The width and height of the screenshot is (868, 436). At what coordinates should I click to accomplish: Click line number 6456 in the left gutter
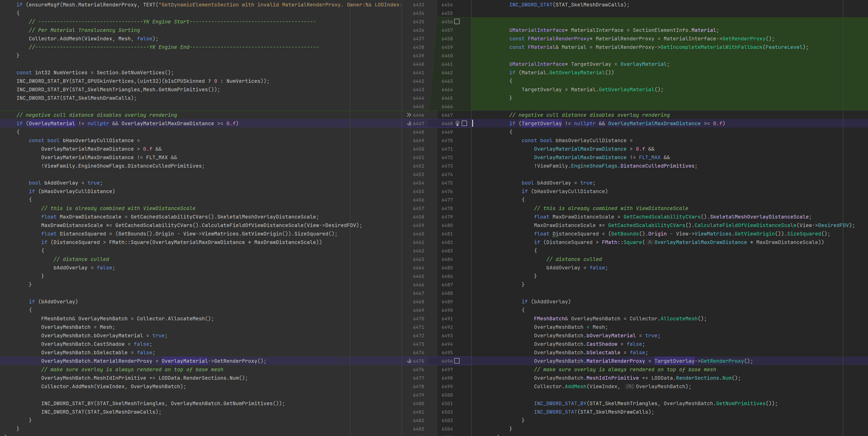pos(418,200)
